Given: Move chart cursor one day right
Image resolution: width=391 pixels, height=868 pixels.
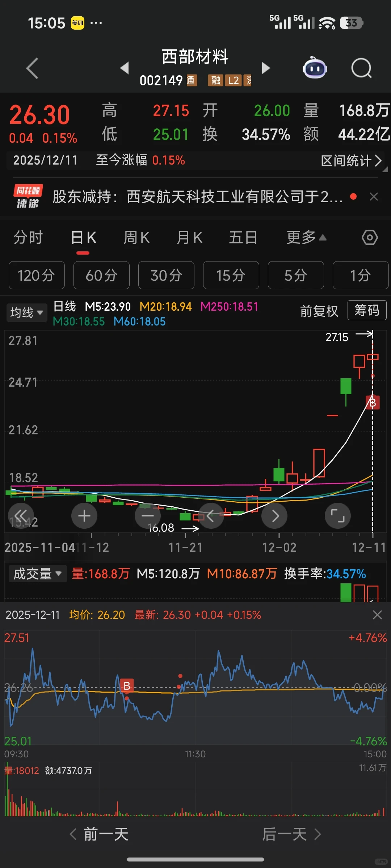Looking at the screenshot, I should (274, 516).
